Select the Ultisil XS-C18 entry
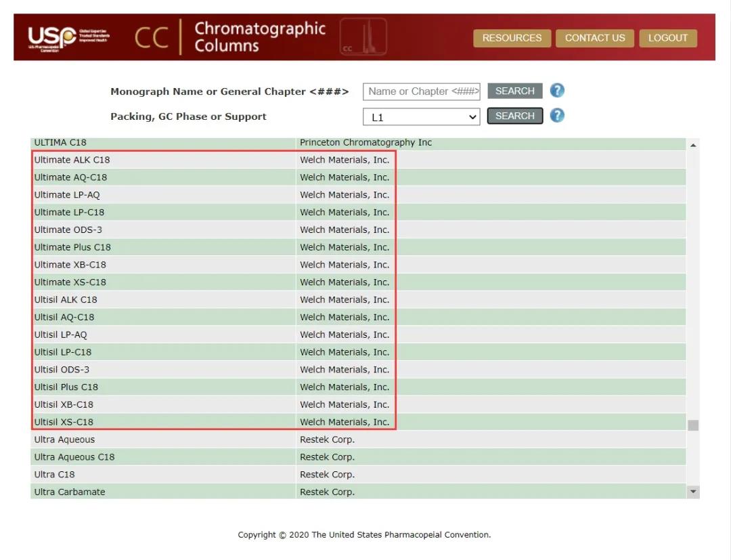This screenshot has width=731, height=560. pos(64,422)
